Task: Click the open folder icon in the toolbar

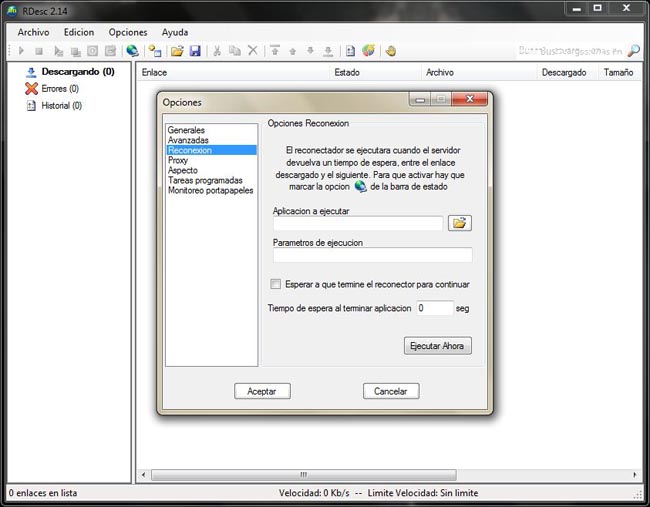Action: (177, 51)
